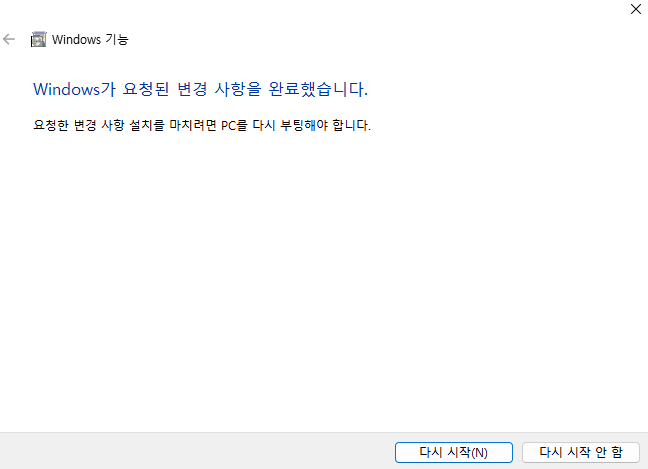
Task: Close the Windows 기능 dialog with X
Action: [x=636, y=9]
